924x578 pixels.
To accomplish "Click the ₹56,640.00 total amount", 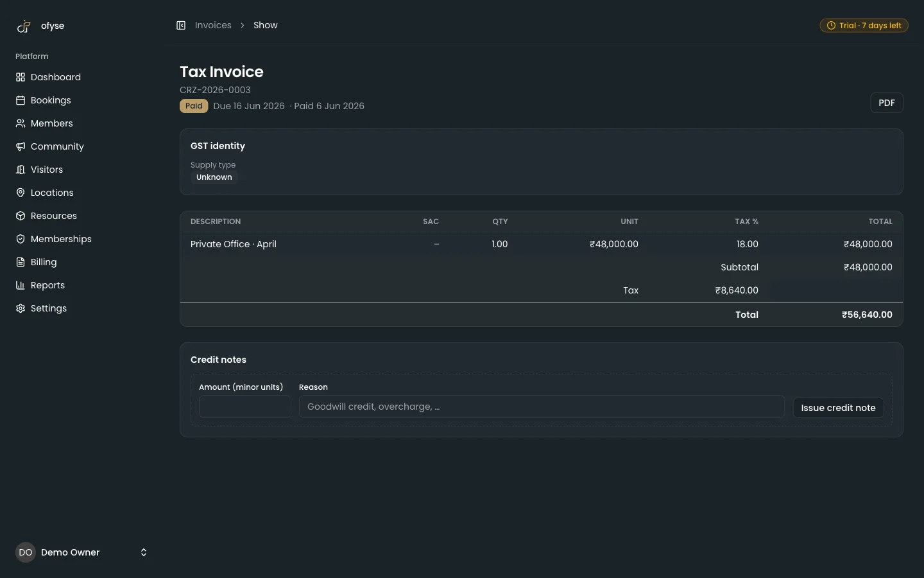I will [867, 315].
